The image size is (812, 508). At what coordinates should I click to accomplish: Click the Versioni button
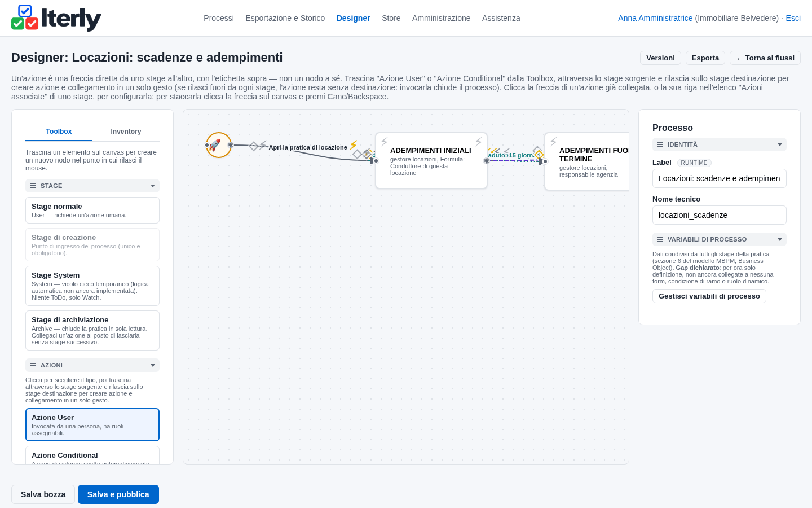coord(660,58)
